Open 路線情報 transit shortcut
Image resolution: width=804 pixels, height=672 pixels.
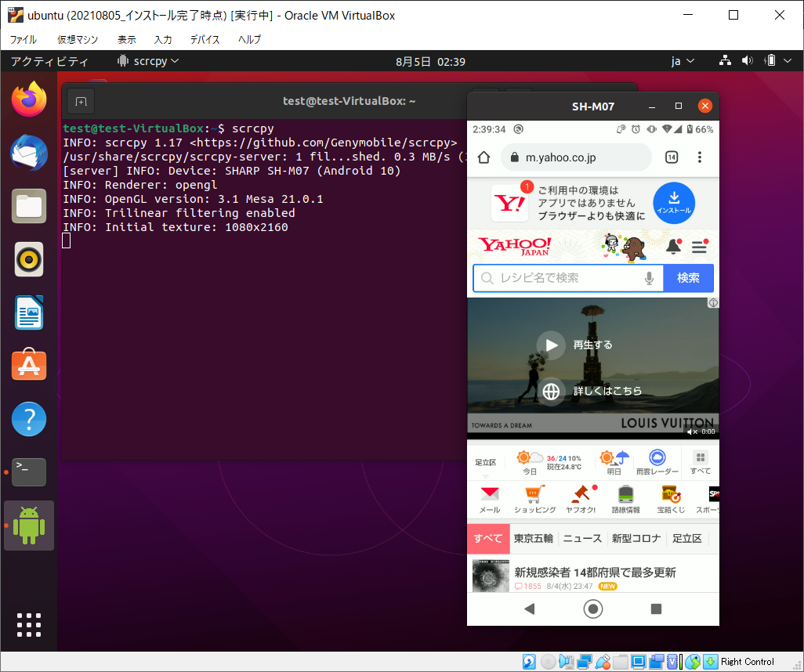(x=625, y=500)
